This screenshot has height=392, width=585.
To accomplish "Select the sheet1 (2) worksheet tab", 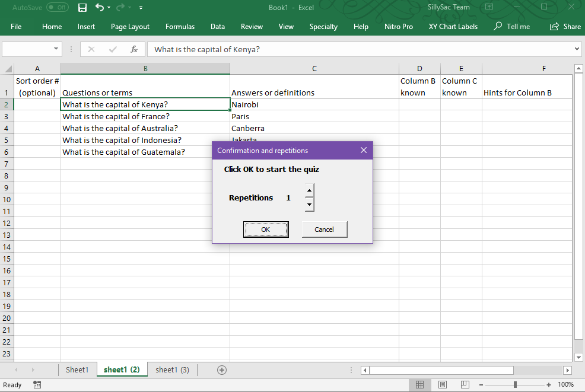I will pyautogui.click(x=122, y=369).
